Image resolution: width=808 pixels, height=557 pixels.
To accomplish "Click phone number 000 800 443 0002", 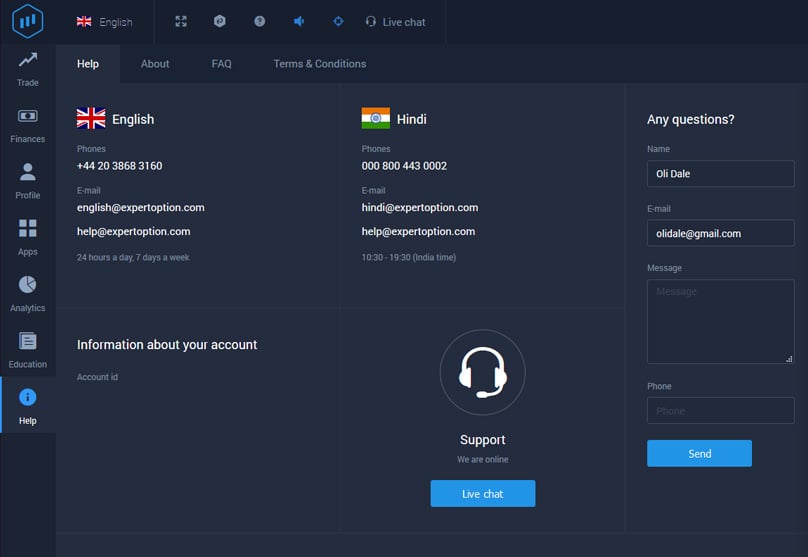I will click(404, 166).
